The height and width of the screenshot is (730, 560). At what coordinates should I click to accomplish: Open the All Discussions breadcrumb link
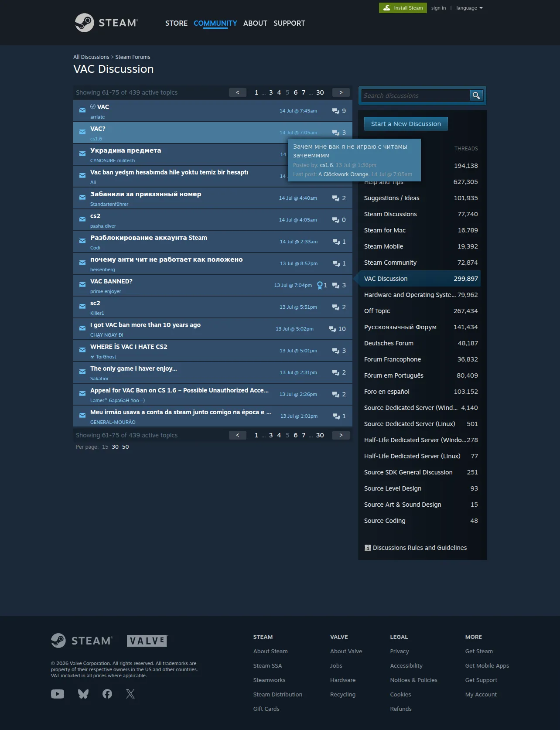pyautogui.click(x=91, y=57)
